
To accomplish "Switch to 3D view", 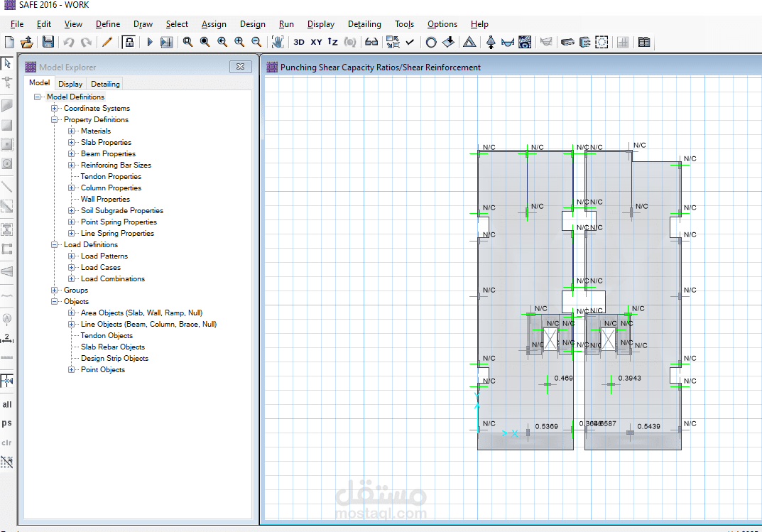I will point(299,43).
